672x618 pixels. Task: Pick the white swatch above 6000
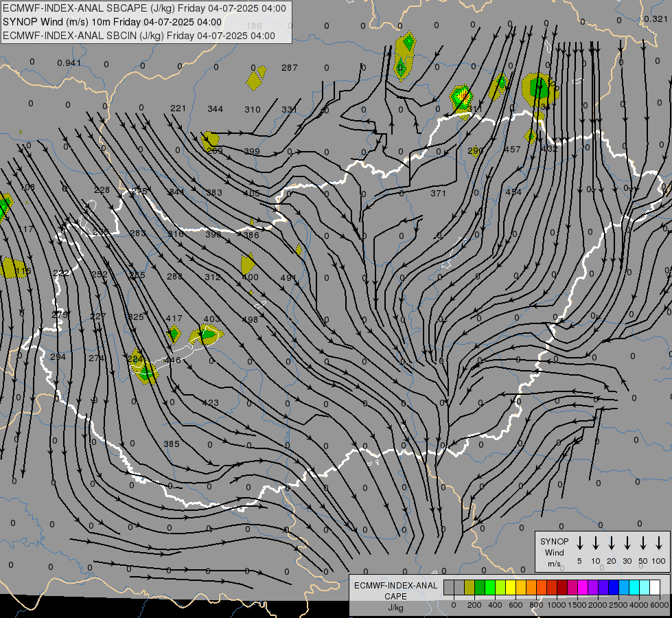click(655, 588)
